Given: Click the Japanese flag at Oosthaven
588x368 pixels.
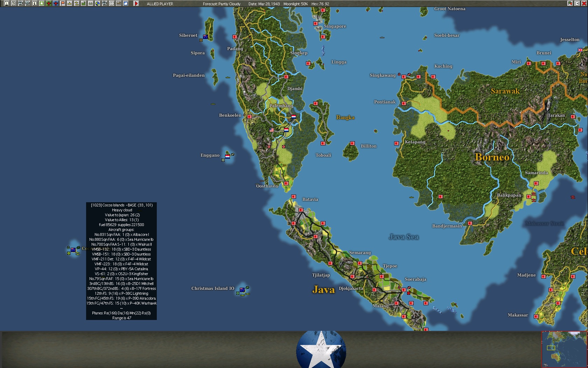Looking at the screenshot, I should [x=286, y=183].
